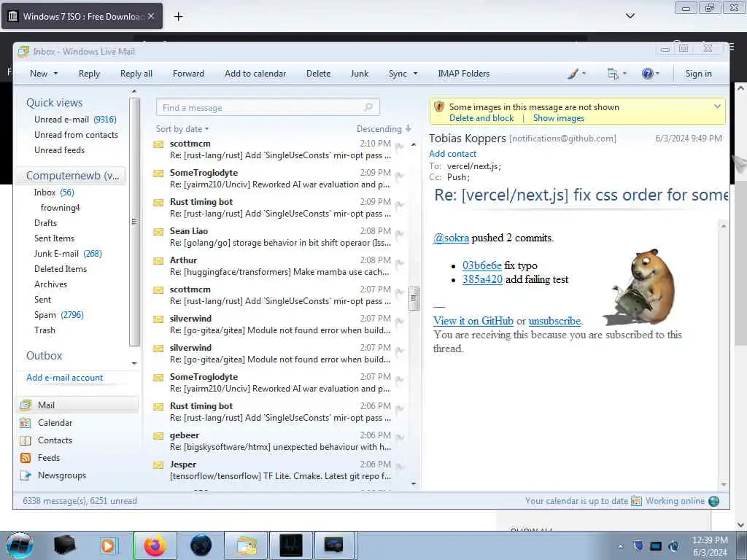Click Reply all in toolbar

[x=136, y=74]
